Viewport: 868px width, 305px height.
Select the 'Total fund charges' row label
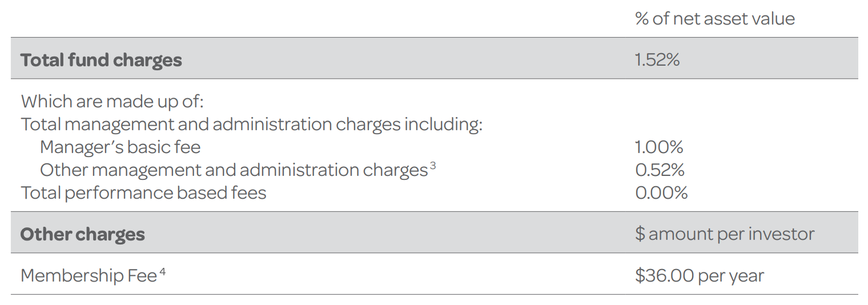[x=101, y=60]
